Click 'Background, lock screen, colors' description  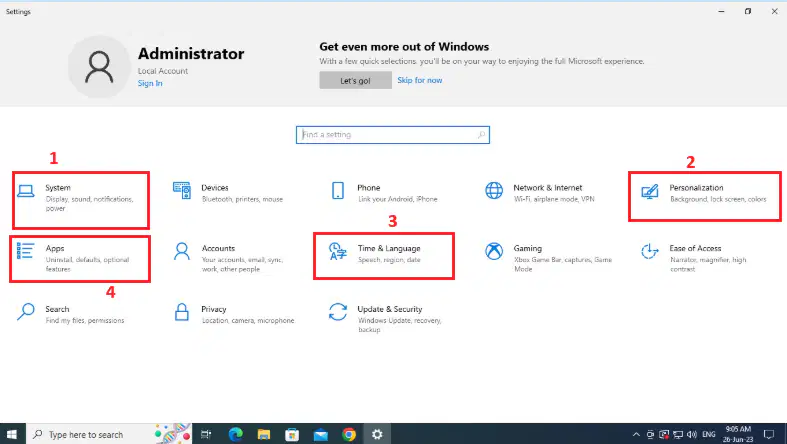[718, 199]
